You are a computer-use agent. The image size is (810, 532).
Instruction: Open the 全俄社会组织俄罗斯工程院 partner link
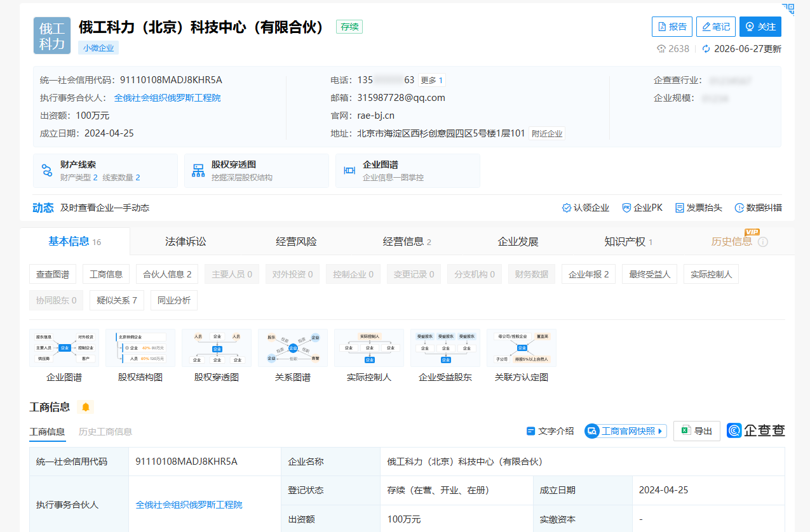coord(168,98)
